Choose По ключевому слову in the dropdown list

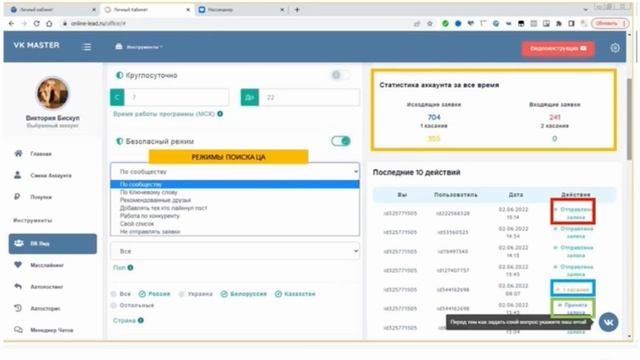[x=235, y=192]
